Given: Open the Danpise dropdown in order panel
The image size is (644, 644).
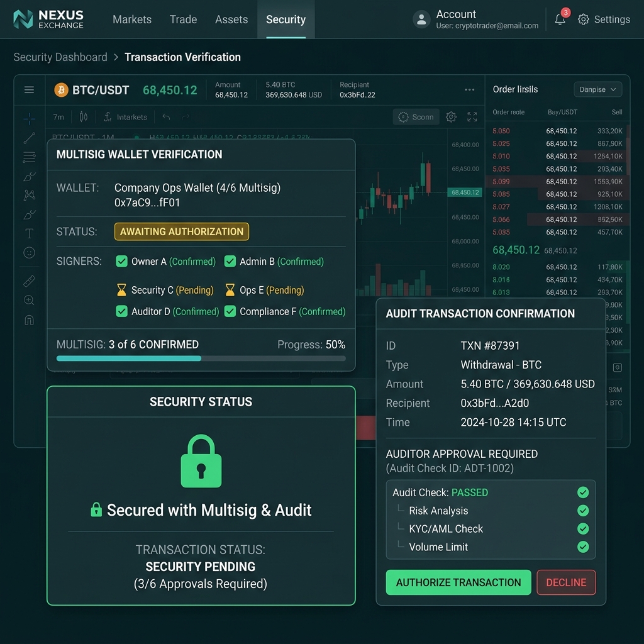Looking at the screenshot, I should [597, 89].
